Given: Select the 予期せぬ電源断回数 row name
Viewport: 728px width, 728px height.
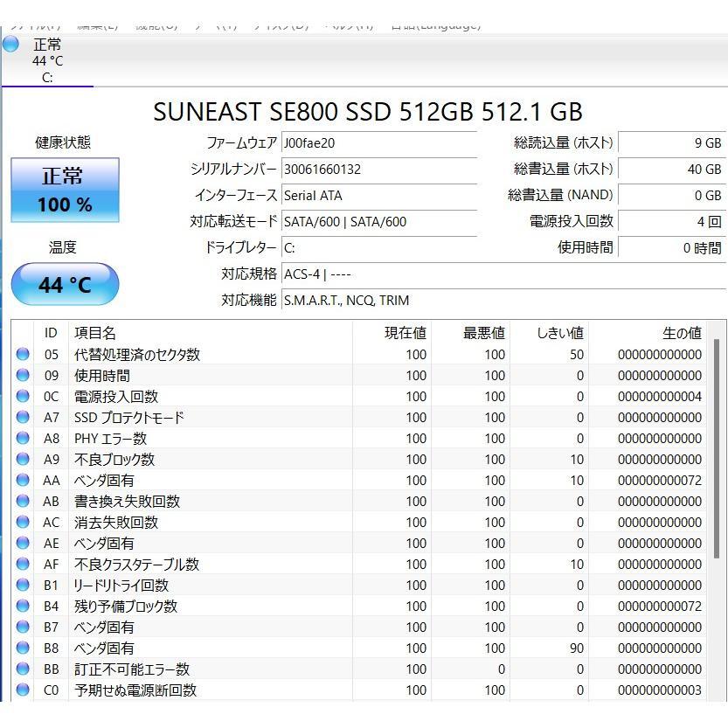Looking at the screenshot, I should (x=135, y=690).
